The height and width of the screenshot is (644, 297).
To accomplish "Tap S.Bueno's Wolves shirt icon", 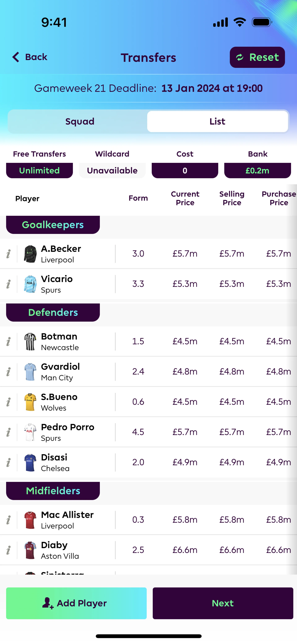I will [x=30, y=402].
